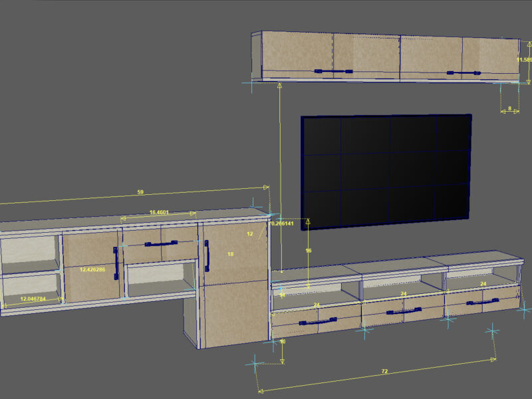The width and height of the screenshot is (532, 399).
Task: Select the 24 dimension on the right drawer
Action: pyautogui.click(x=482, y=284)
